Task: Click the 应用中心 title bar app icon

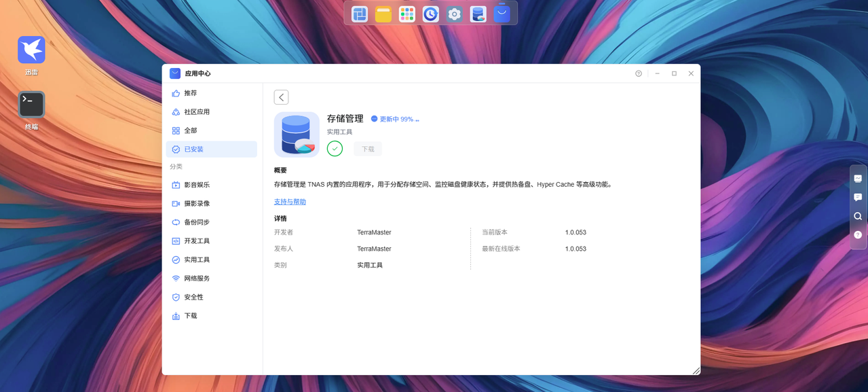Action: coord(175,73)
